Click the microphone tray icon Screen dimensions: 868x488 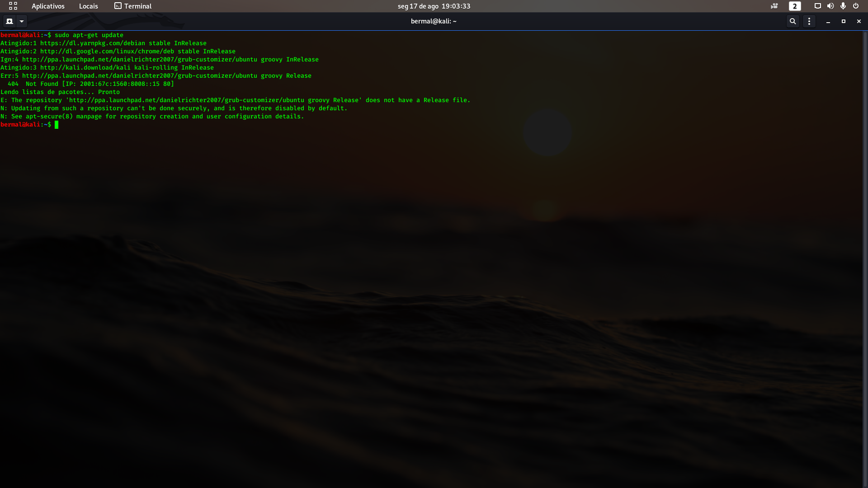[843, 6]
